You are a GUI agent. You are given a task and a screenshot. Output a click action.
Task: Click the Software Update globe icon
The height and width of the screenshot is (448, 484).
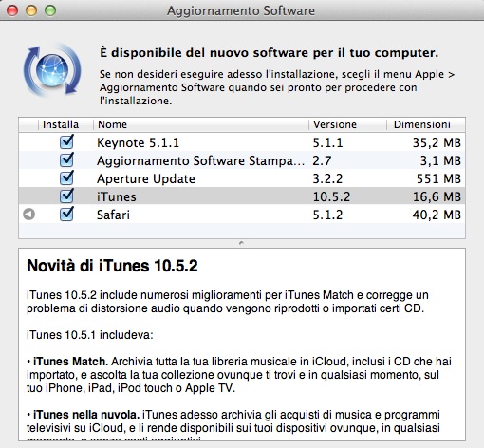(52, 70)
